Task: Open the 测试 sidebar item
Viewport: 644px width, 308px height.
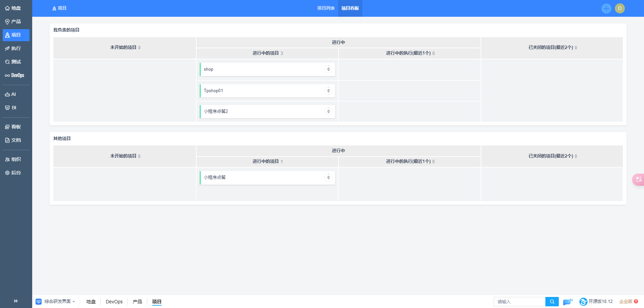Action: (16, 62)
